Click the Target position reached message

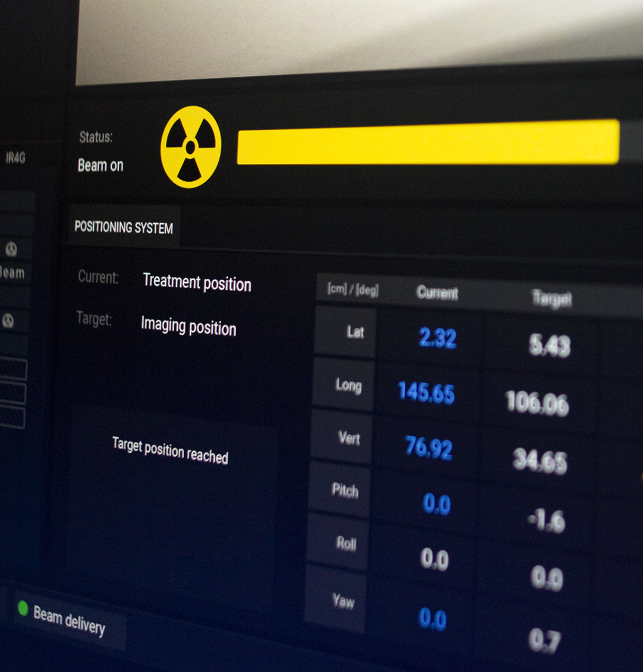click(x=170, y=450)
